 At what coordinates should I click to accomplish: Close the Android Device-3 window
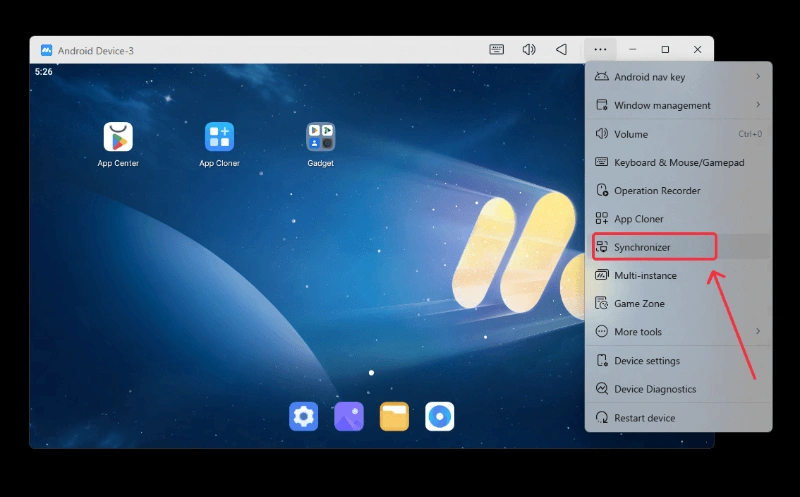(697, 49)
